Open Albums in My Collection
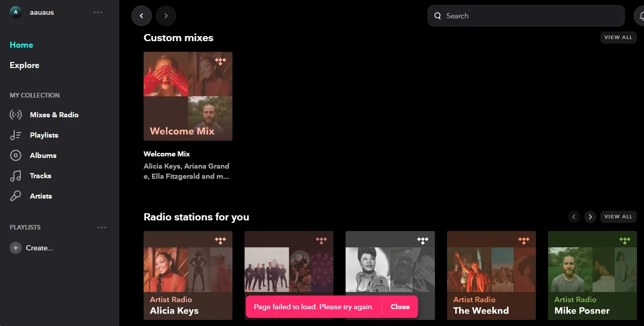 click(x=43, y=155)
